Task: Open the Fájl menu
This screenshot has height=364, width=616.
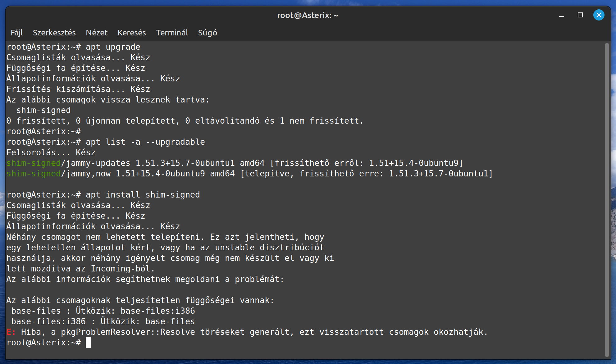Action: point(17,33)
